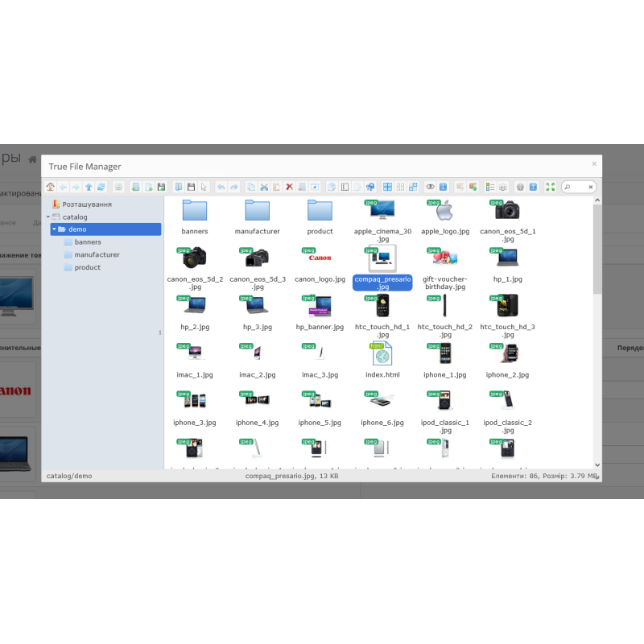Open the blue Help question mark icon

533,187
